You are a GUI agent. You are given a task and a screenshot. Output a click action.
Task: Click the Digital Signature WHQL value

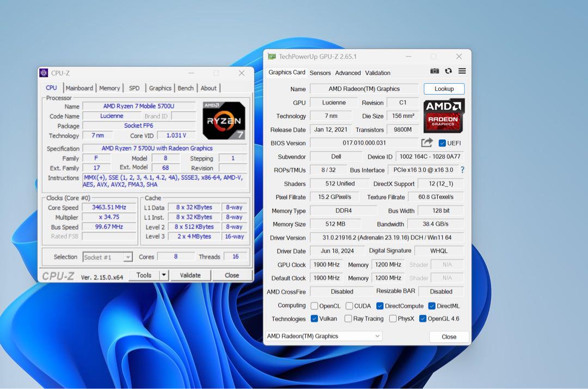tap(439, 251)
